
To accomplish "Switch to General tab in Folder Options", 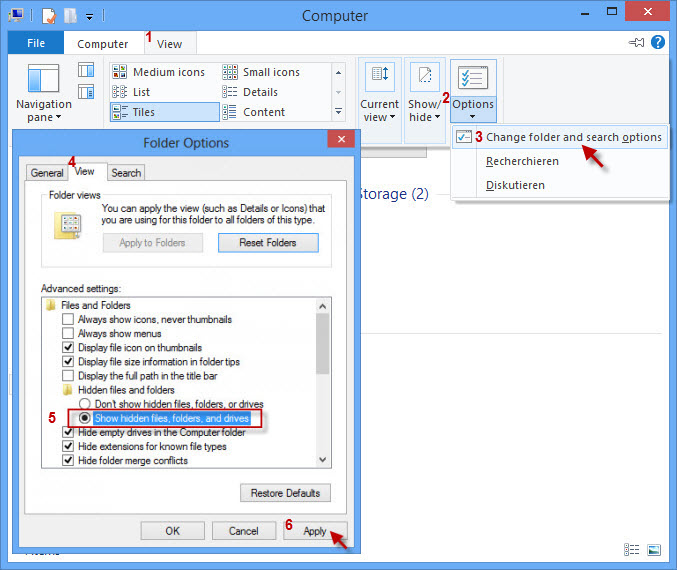I will (47, 173).
